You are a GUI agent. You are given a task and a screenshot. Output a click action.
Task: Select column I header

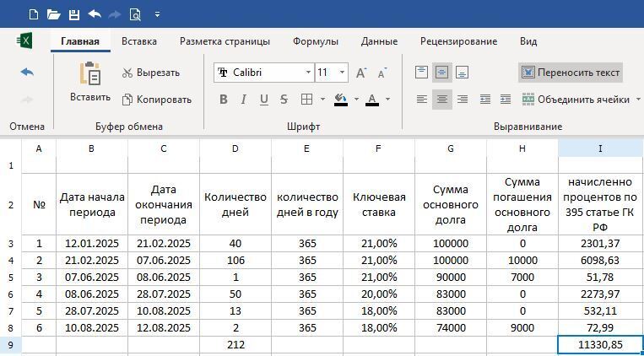600,148
